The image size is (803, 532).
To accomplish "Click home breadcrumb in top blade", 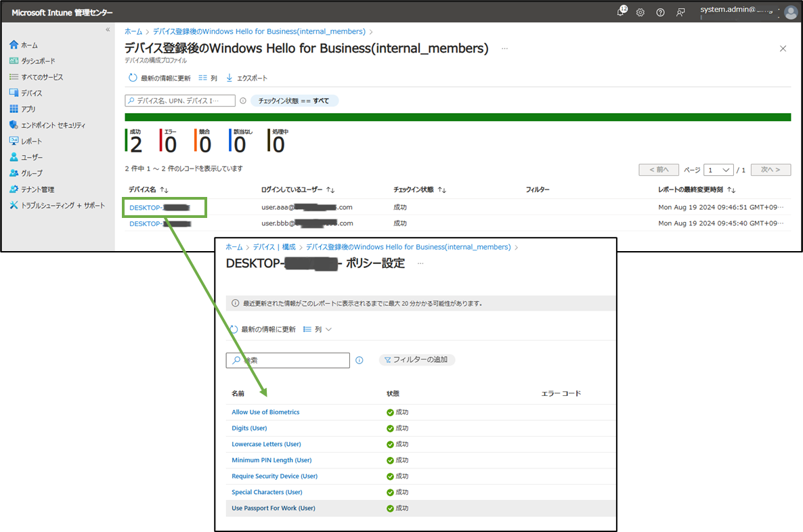I will [133, 31].
